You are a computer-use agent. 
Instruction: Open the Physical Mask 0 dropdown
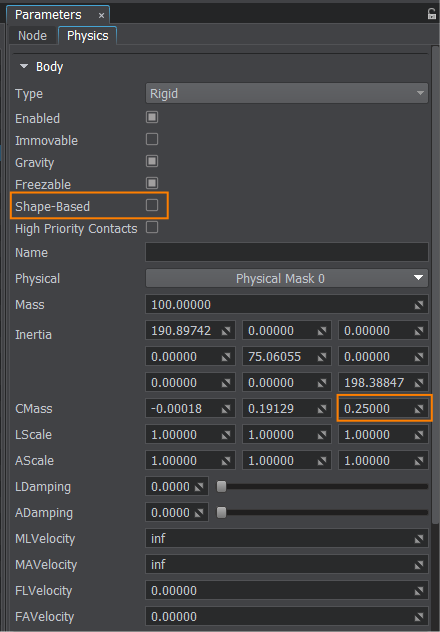[x=286, y=279]
